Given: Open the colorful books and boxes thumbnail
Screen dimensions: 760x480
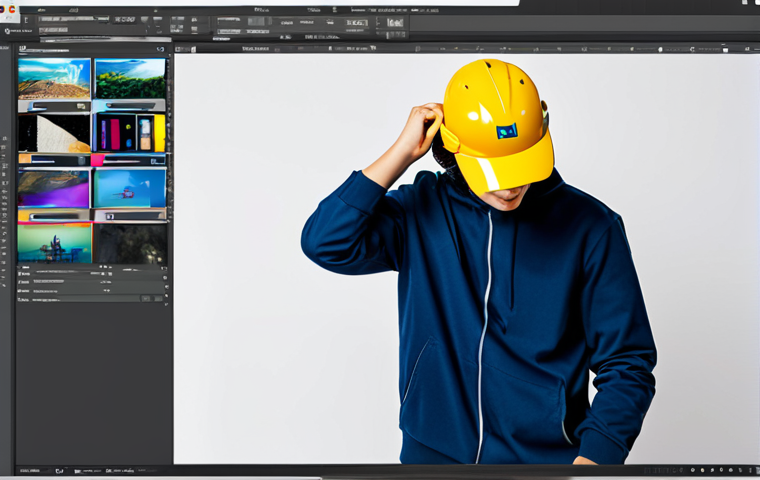Looking at the screenshot, I should (130, 133).
